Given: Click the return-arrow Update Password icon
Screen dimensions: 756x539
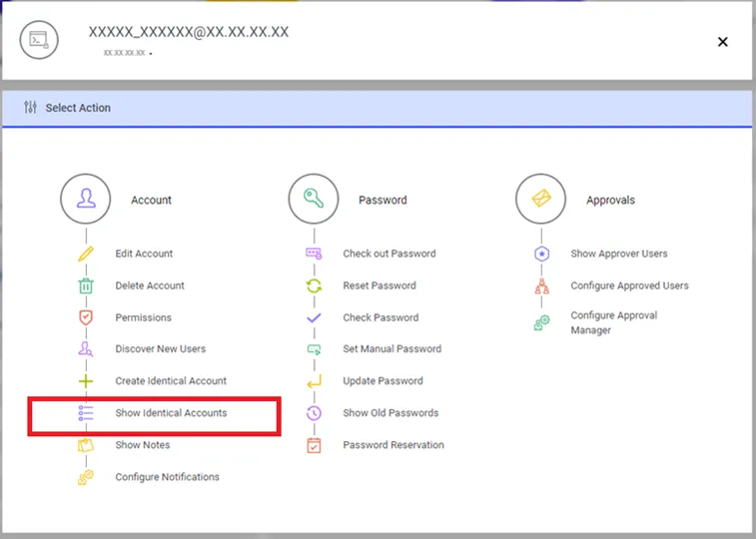Looking at the screenshot, I should tap(314, 381).
